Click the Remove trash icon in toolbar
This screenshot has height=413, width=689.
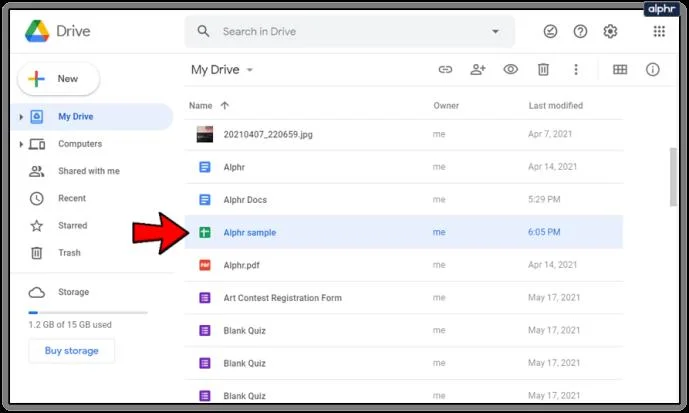pyautogui.click(x=543, y=69)
